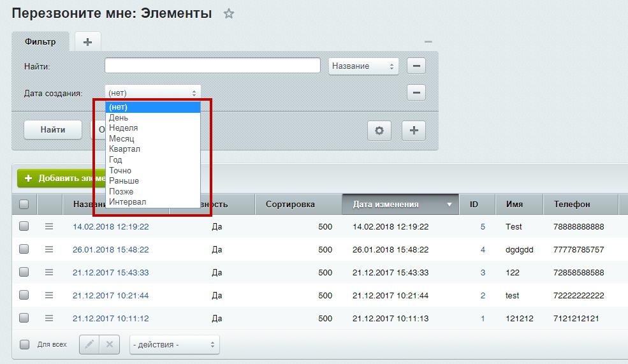Image resolution: width=628 pixels, height=364 pixels.
Task: Click phone cell 72858588588
Action: [x=578, y=272]
